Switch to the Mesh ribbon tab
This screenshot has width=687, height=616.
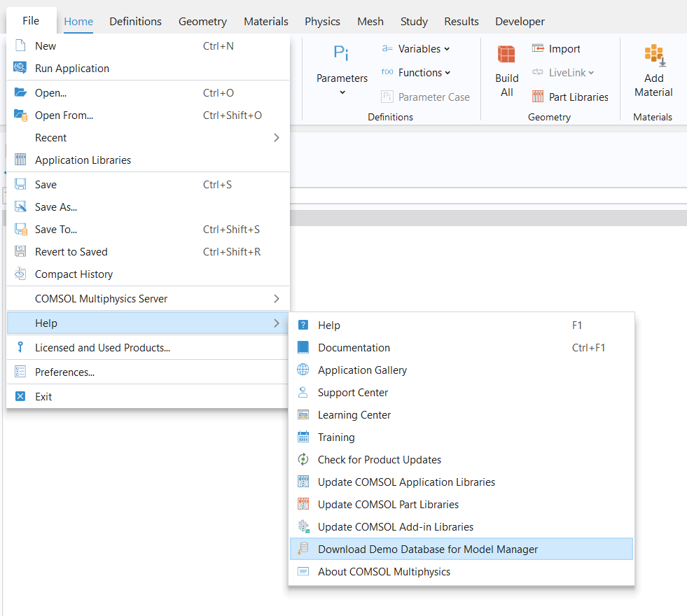pos(370,22)
